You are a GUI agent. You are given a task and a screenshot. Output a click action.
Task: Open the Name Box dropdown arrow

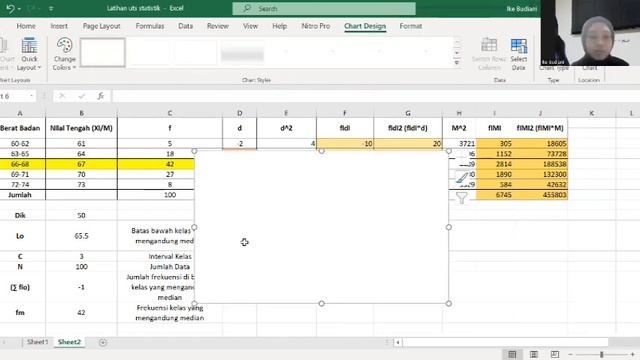pos(31,96)
